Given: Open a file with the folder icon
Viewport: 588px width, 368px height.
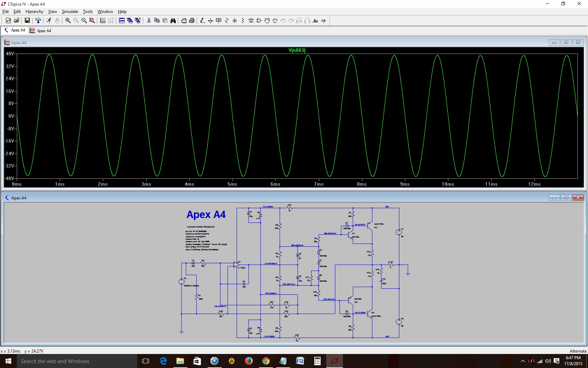Looking at the screenshot, I should pyautogui.click(x=16, y=21).
